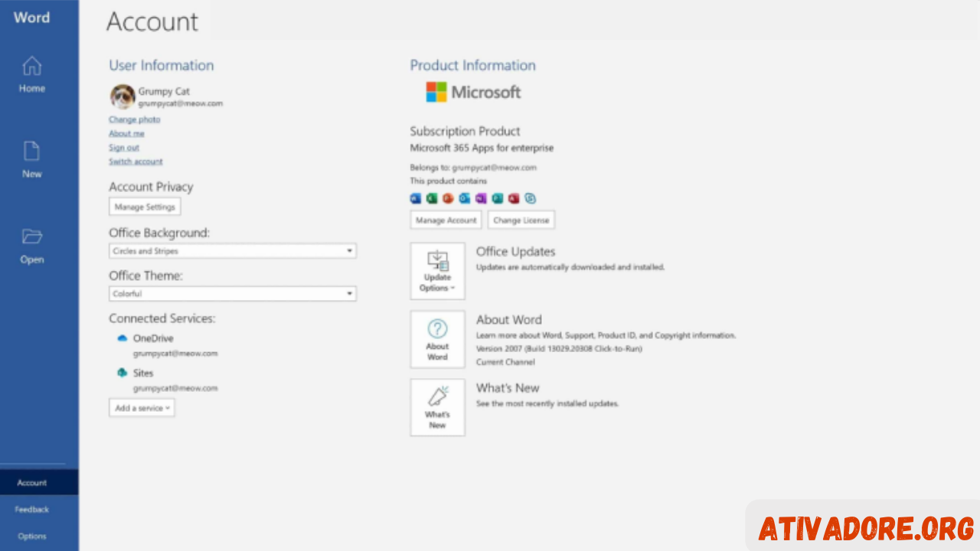The width and height of the screenshot is (980, 551).
Task: Click the Switch account link
Action: pyautogui.click(x=136, y=161)
